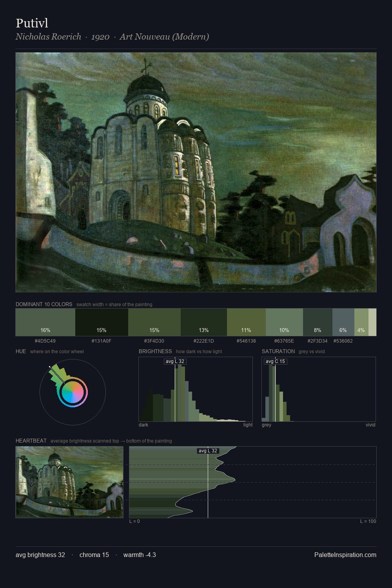Click the 'chroma 15' footer stat

tap(94, 555)
